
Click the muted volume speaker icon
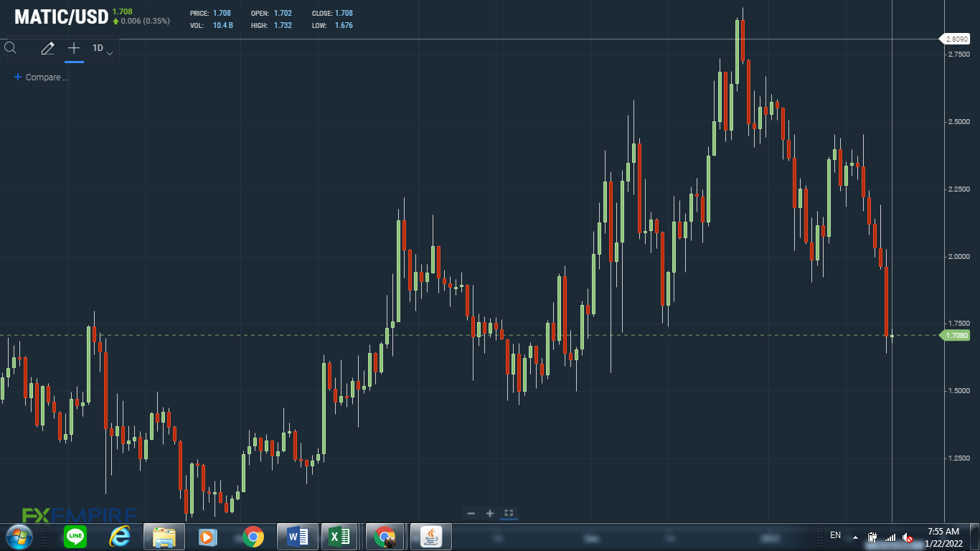pos(908,537)
